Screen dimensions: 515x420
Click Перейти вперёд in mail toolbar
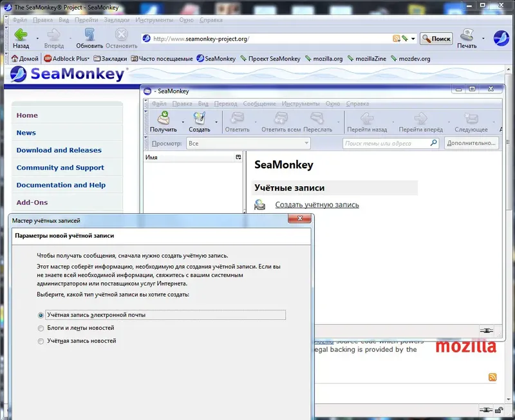click(x=420, y=118)
